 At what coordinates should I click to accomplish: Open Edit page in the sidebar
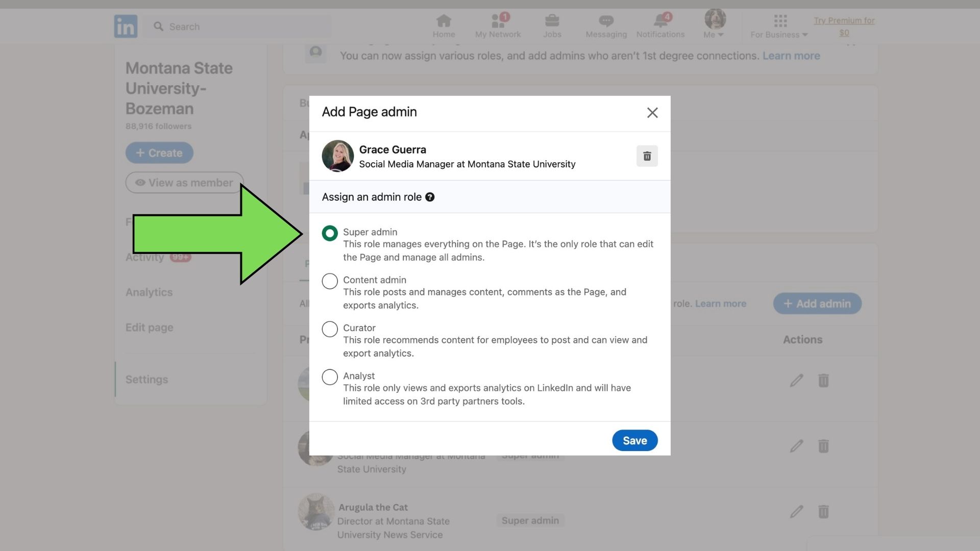tap(150, 328)
